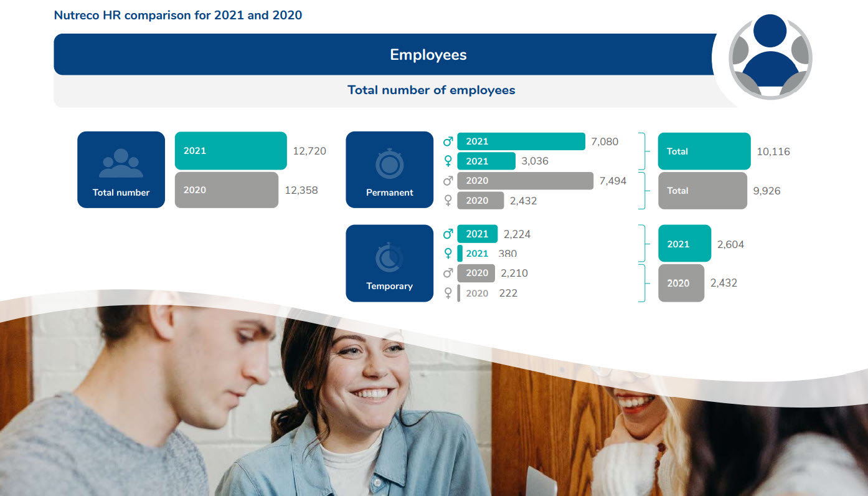Click the teal 2021 bar beside 12,720
The image size is (868, 496).
pyautogui.click(x=230, y=151)
